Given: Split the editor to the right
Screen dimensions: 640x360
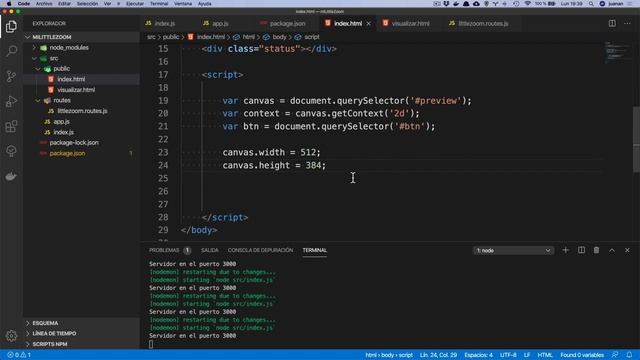Looking at the screenshot, I should [x=612, y=23].
